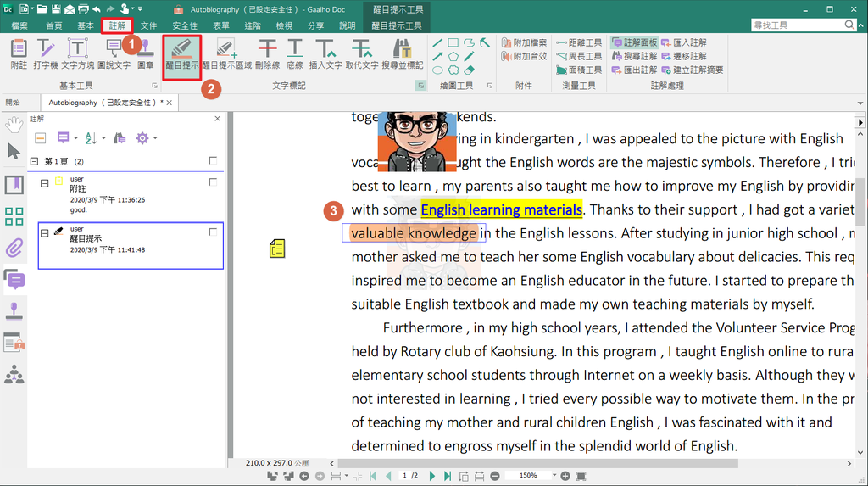The width and height of the screenshot is (868, 486).
Task: Tick the checkbox for 附註 annotation
Action: 213,182
